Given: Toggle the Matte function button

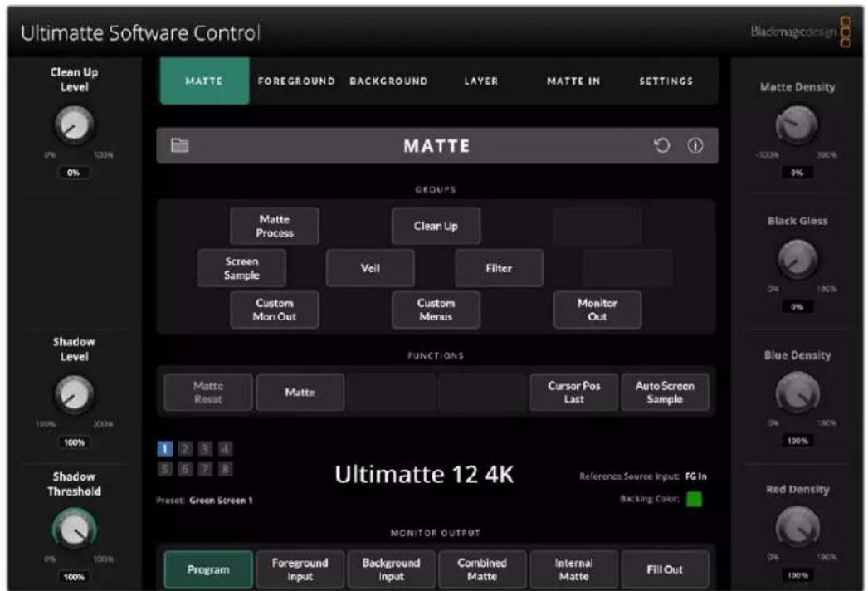Looking at the screenshot, I should point(300,392).
